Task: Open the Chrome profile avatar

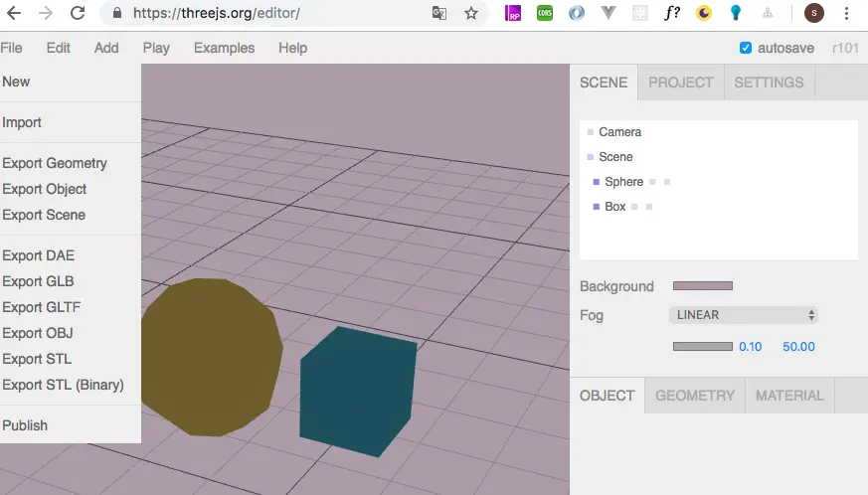Action: tap(813, 13)
